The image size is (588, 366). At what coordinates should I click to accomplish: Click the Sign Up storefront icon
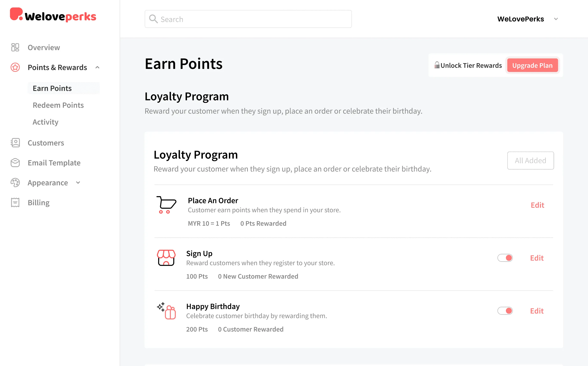pyautogui.click(x=166, y=258)
